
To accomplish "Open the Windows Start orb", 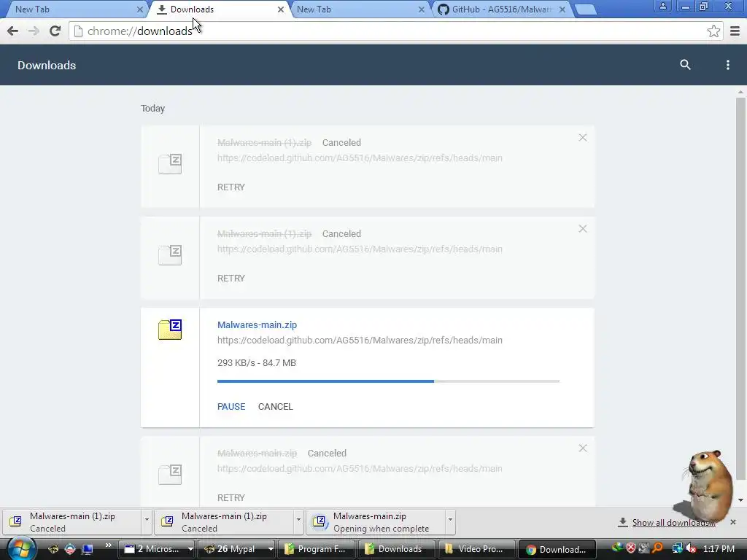I will (20, 548).
